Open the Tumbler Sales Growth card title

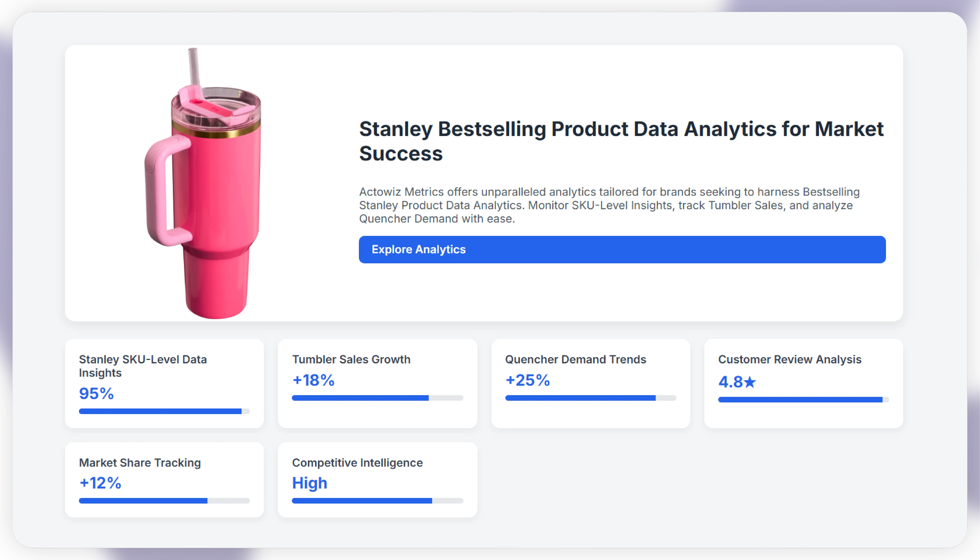[351, 359]
